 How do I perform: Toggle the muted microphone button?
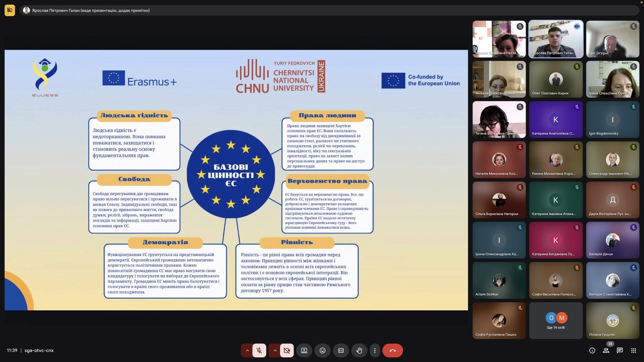[259, 350]
